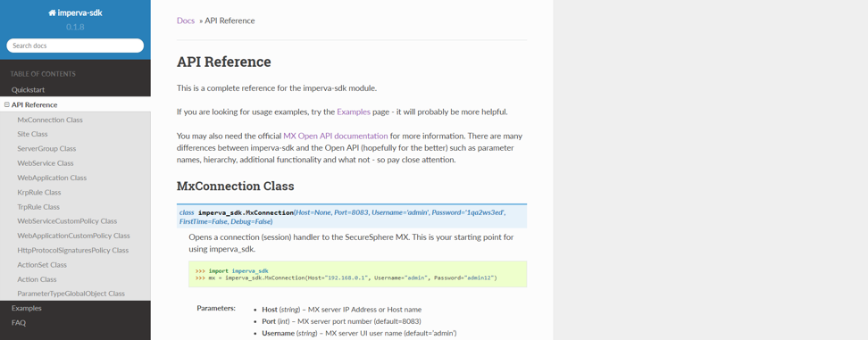Collapse the API Reference tree toggle
Screen dimensions: 868x340
6,104
